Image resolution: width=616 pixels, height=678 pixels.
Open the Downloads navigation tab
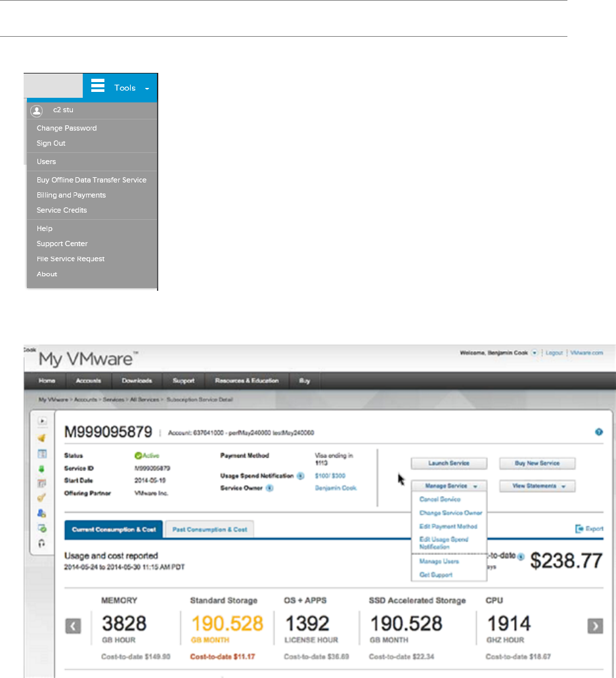click(x=137, y=381)
